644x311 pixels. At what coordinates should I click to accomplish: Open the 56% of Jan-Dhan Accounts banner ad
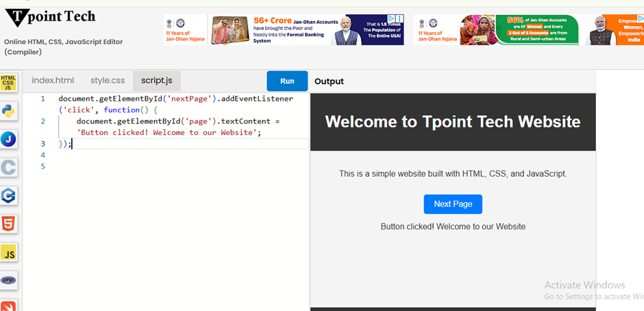click(x=529, y=30)
